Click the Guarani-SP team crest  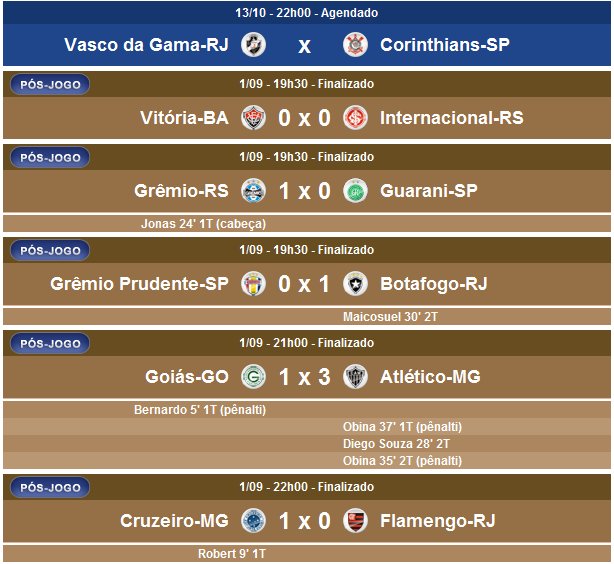pyautogui.click(x=354, y=191)
